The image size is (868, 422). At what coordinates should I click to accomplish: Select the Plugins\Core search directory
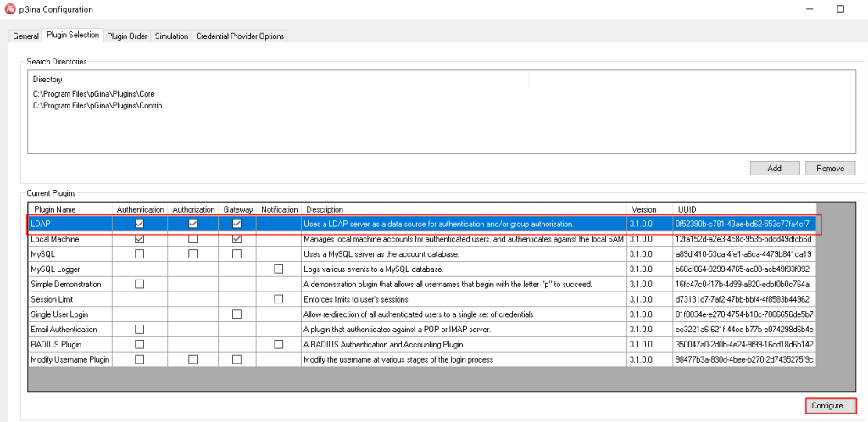coord(93,93)
